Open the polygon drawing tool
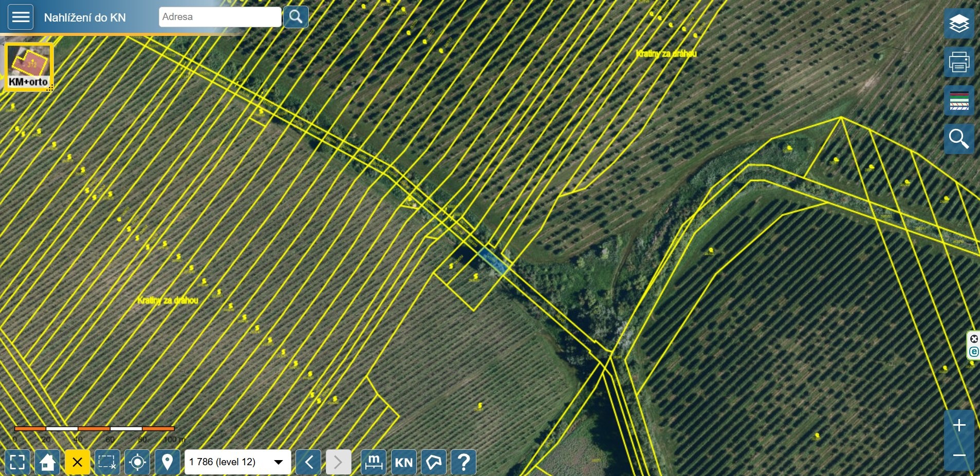 (434, 462)
